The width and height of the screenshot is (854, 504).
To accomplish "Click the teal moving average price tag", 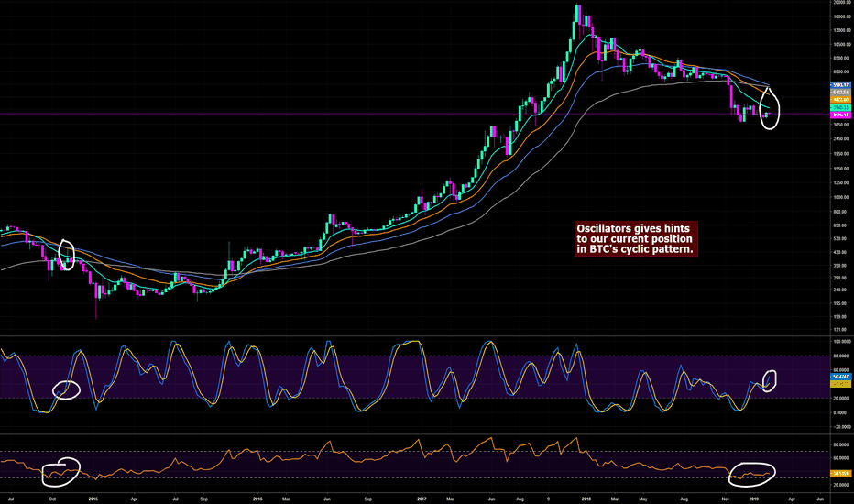I will click(840, 107).
